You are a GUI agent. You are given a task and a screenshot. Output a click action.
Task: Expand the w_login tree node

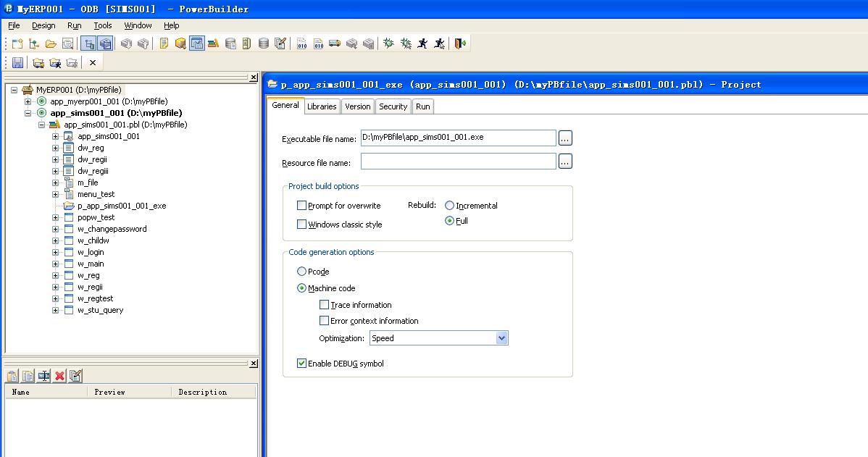[x=55, y=252]
